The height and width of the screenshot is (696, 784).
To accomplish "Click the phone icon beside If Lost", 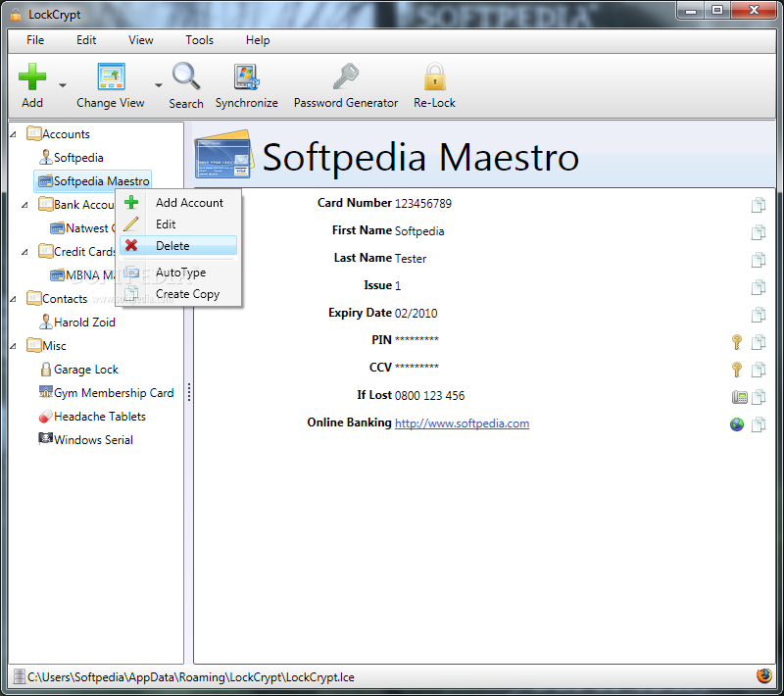I will point(739,397).
